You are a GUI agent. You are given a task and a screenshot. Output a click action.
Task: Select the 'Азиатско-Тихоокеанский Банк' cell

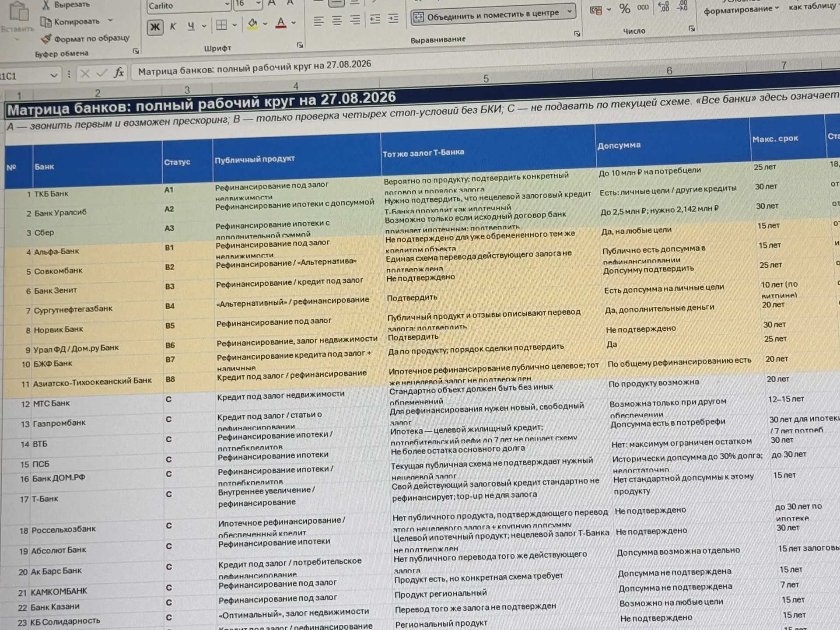97,381
